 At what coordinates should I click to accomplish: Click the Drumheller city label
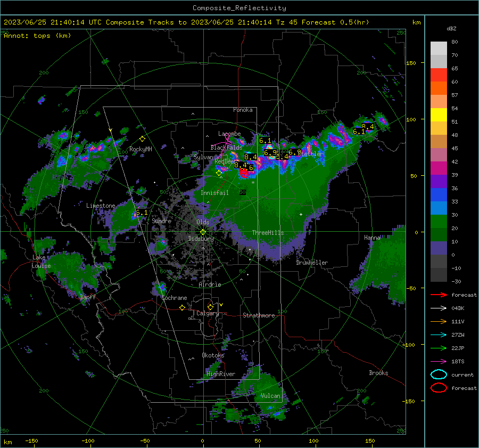[x=312, y=263]
